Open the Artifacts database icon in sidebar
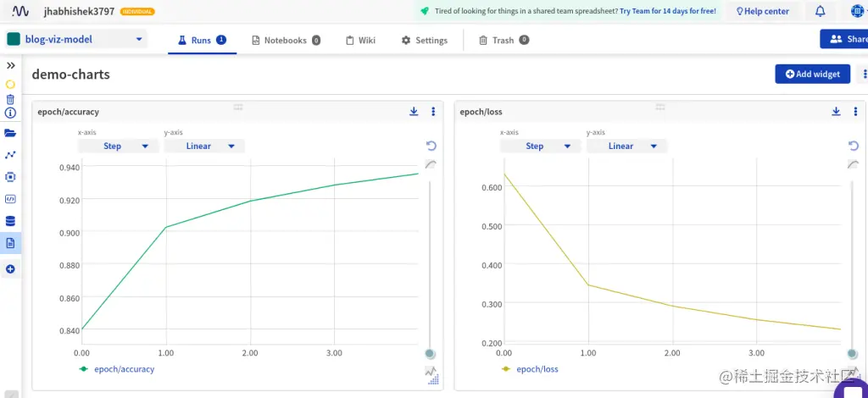868x398 pixels. point(10,221)
